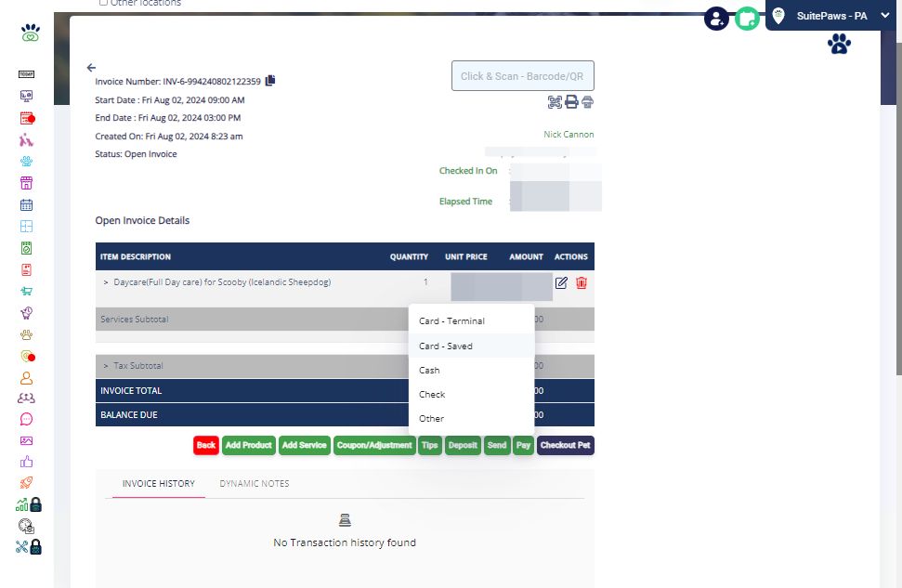Click the red Back button
This screenshot has height=588, width=902.
pos(206,445)
